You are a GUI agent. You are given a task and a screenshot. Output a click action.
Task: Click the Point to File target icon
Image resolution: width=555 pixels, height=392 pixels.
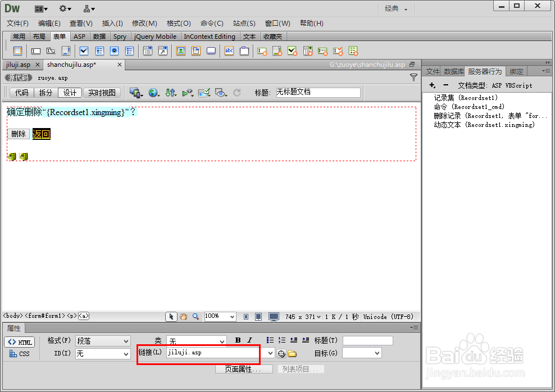click(281, 353)
